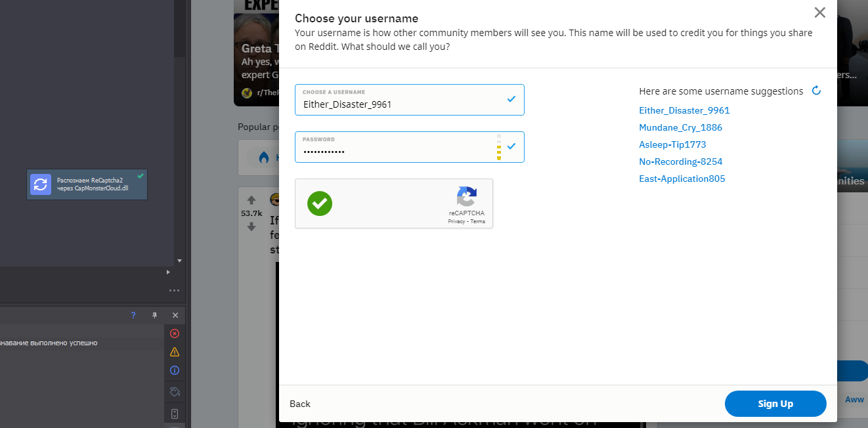
Task: Click the subreddit avatar icon near r/TheP
Action: 247,93
